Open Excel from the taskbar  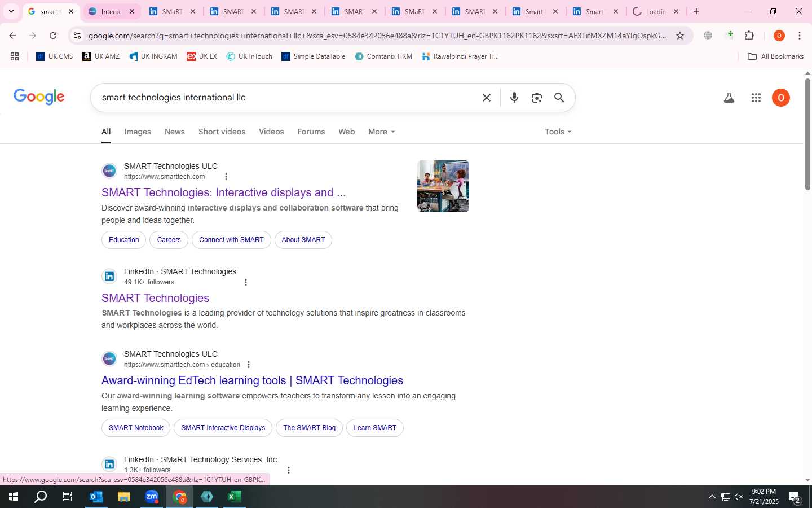(x=235, y=497)
